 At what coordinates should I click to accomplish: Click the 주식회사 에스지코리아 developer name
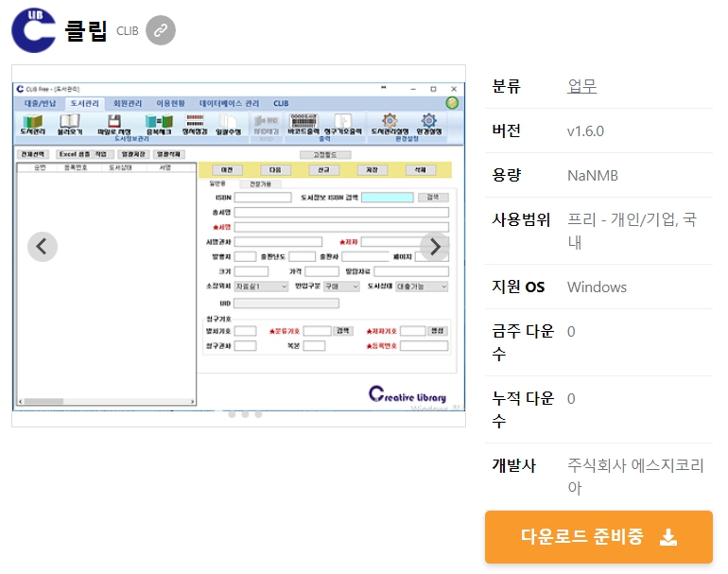(x=635, y=476)
